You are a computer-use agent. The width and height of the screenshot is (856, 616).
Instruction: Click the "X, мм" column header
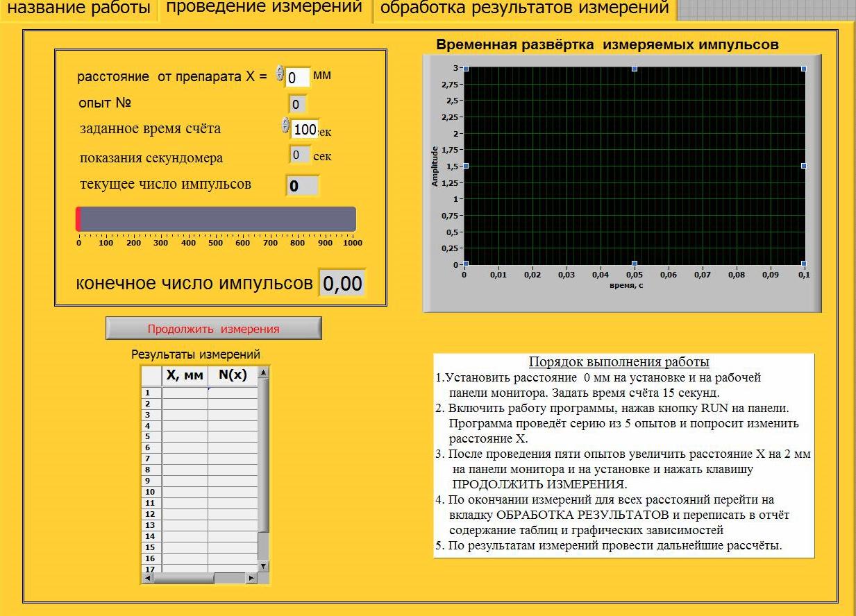coord(185,376)
